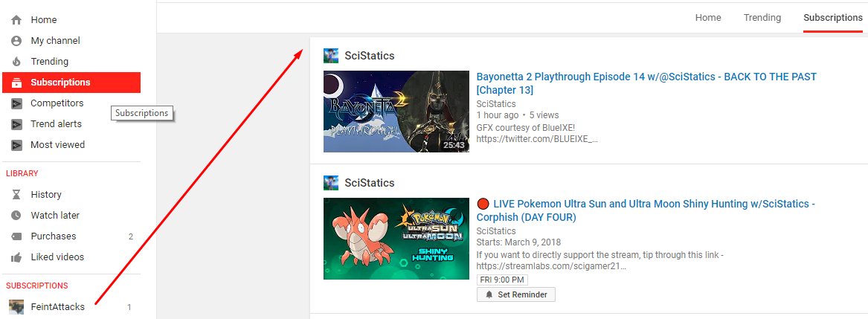Click the Liked videos thumbs-up icon

[x=16, y=257]
